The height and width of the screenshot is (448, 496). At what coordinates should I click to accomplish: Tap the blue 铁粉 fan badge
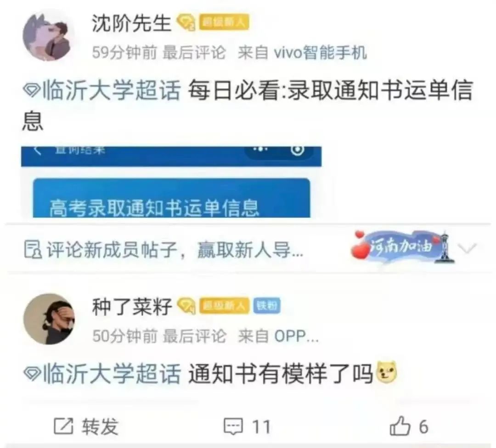267,306
